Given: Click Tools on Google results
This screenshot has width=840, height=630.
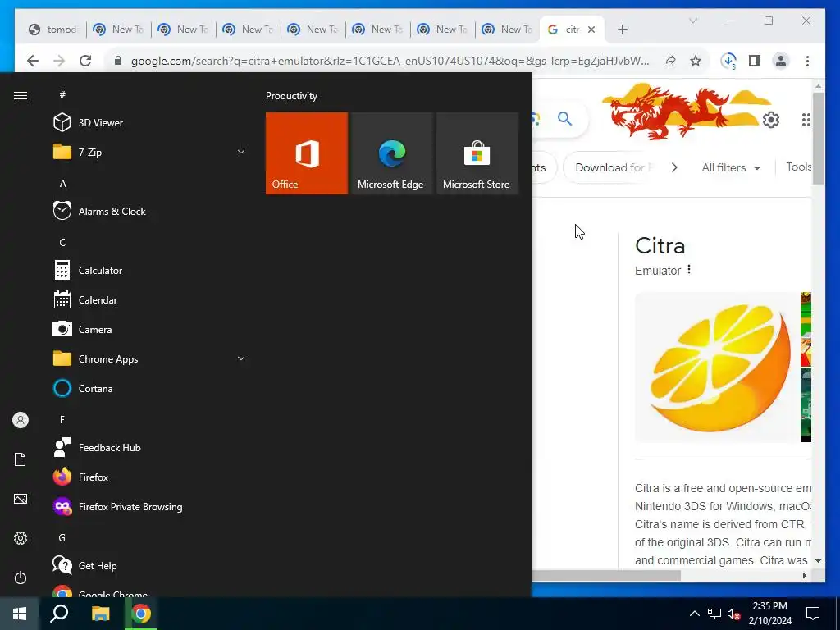Looking at the screenshot, I should click(x=798, y=167).
